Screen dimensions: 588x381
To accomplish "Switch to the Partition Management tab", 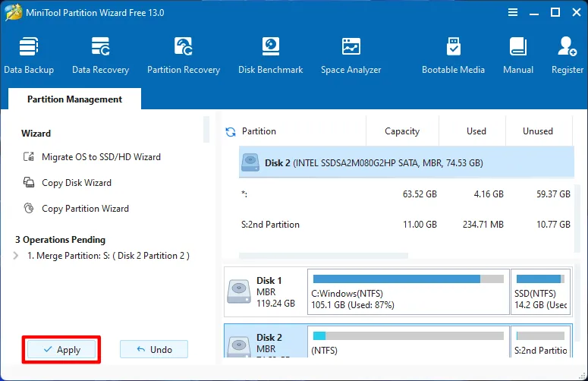I will tap(74, 99).
